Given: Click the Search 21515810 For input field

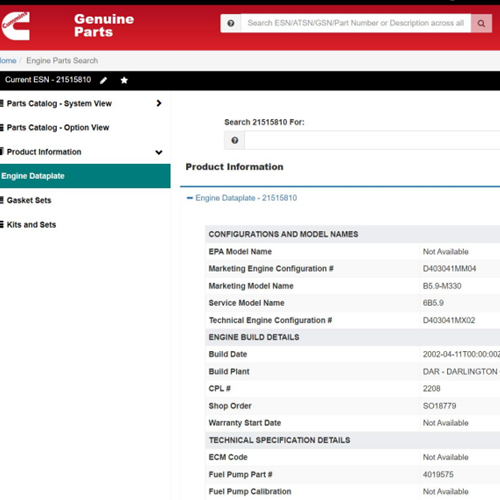Looking at the screenshot, I should (x=372, y=140).
